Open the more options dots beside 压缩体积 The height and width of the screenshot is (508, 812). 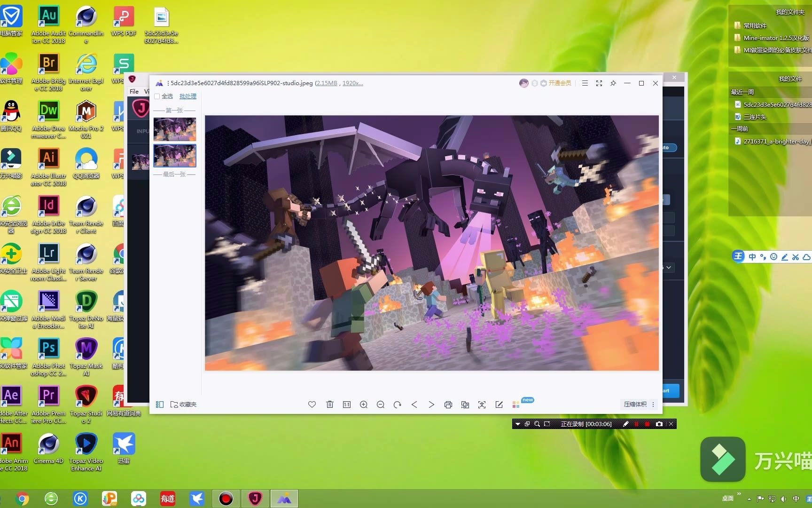point(653,405)
